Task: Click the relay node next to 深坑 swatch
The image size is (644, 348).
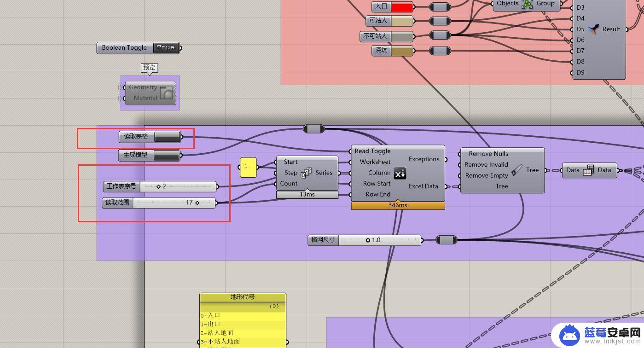Action: pos(440,51)
